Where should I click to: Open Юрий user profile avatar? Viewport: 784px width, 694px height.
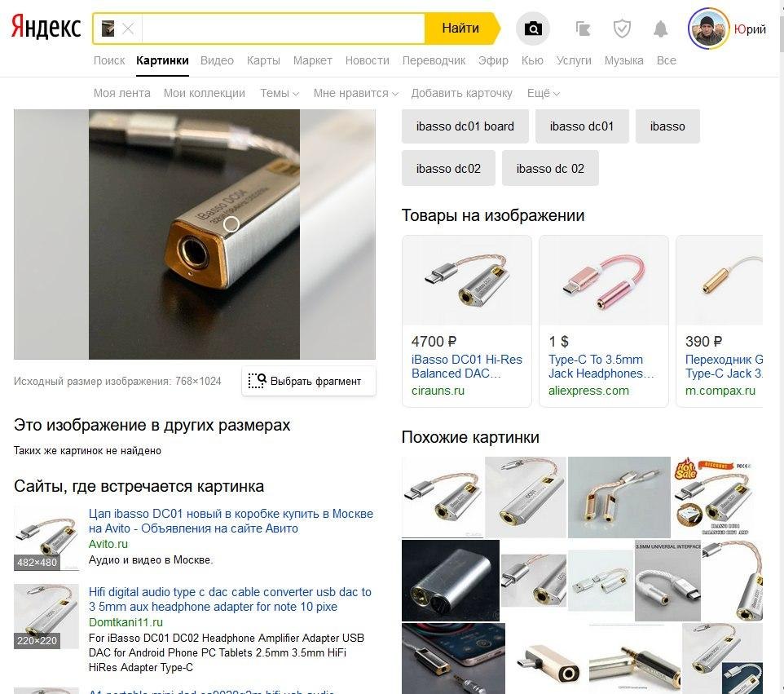point(708,28)
